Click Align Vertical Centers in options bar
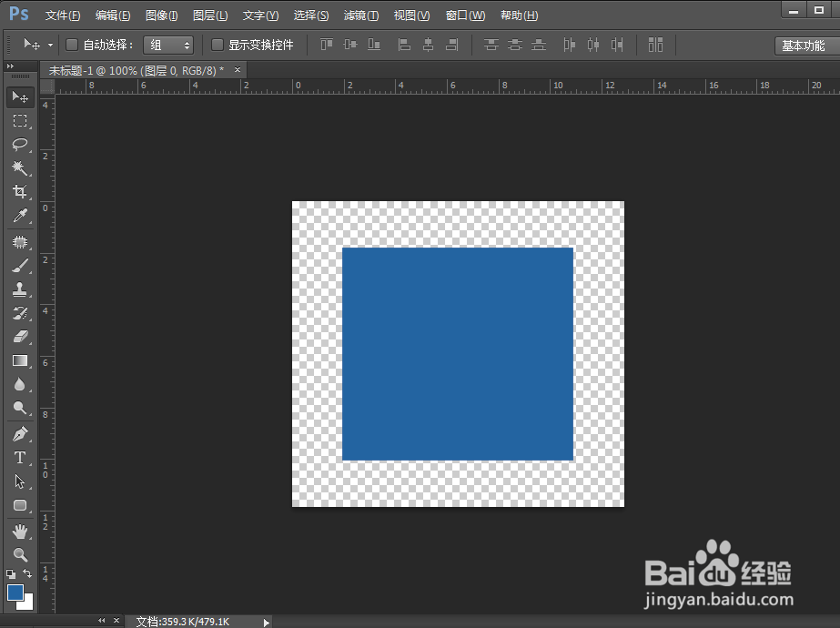The width and height of the screenshot is (840, 628). pos(350,45)
